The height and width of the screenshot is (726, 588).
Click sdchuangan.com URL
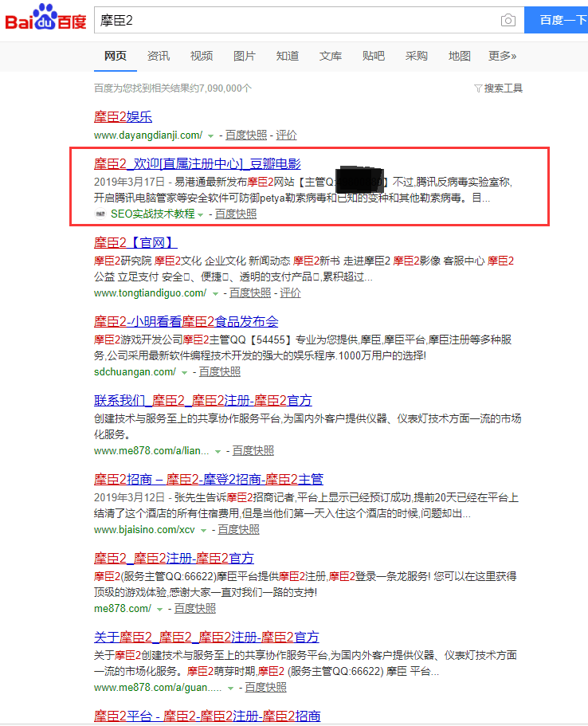135,372
